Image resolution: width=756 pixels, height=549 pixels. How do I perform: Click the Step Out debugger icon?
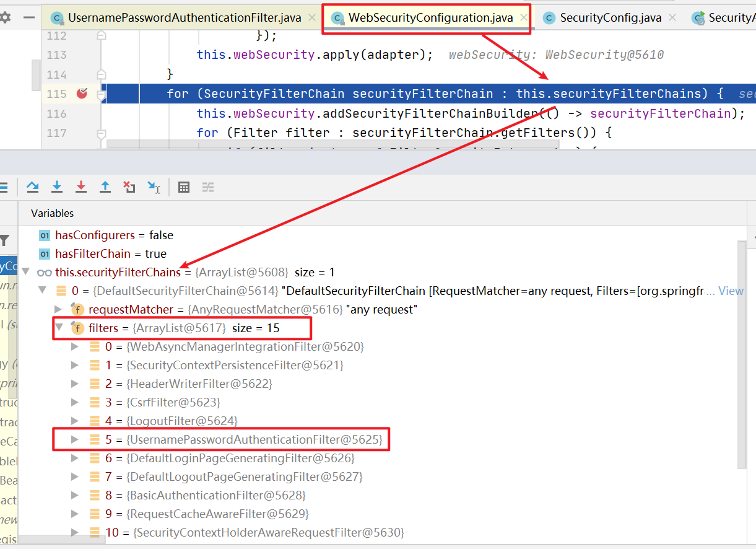click(105, 187)
